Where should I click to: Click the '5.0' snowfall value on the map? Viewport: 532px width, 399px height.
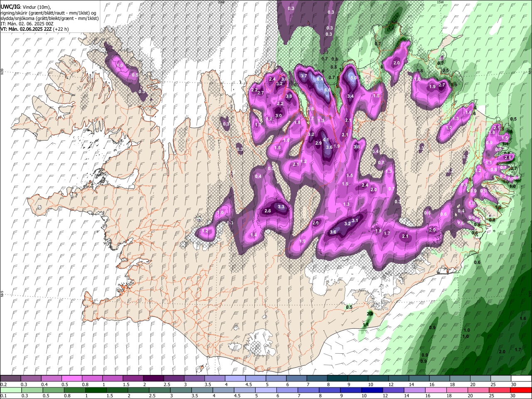(354, 78)
